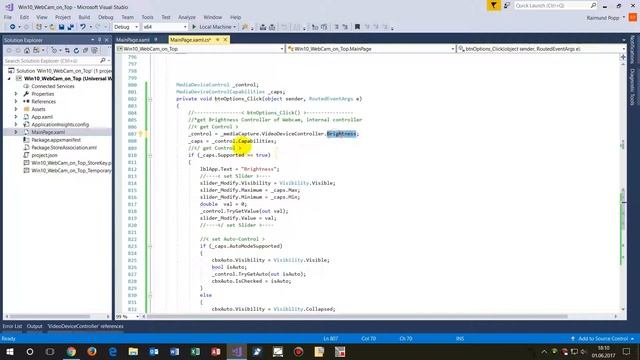The height and width of the screenshot is (360, 640).
Task: Open the Windows Start button
Action: [x=9, y=351]
